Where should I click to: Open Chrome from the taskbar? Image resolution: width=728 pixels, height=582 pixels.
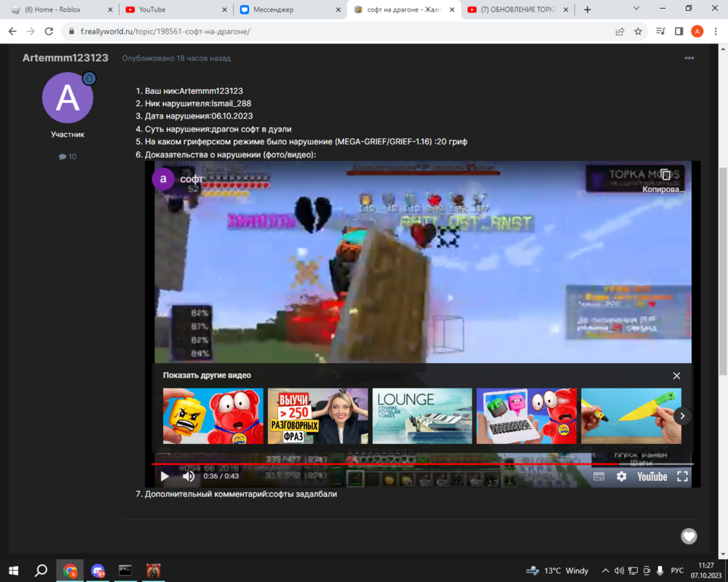tap(70, 570)
